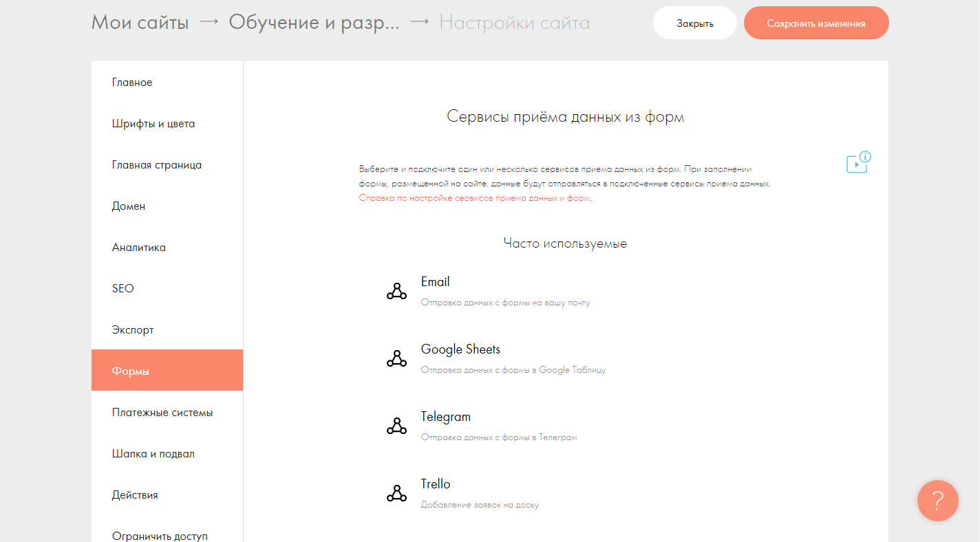980x542 pixels.
Task: Click the Закрыть button
Action: tap(694, 23)
